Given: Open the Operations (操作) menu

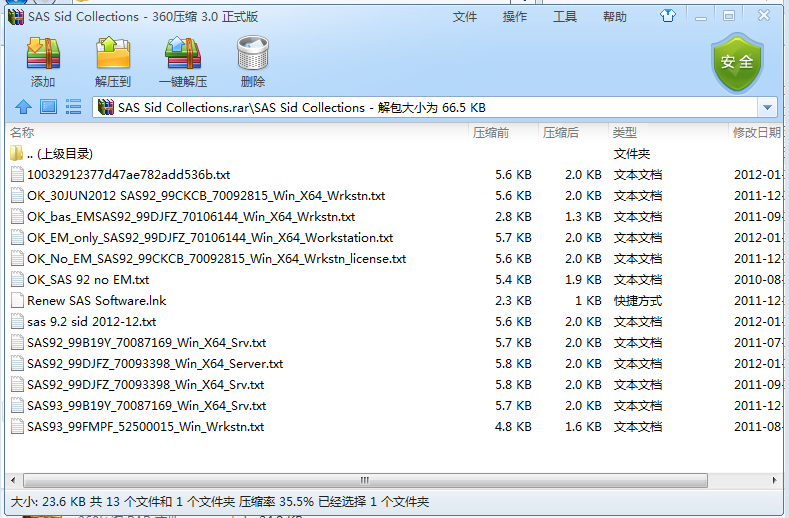Looking at the screenshot, I should tap(515, 17).
